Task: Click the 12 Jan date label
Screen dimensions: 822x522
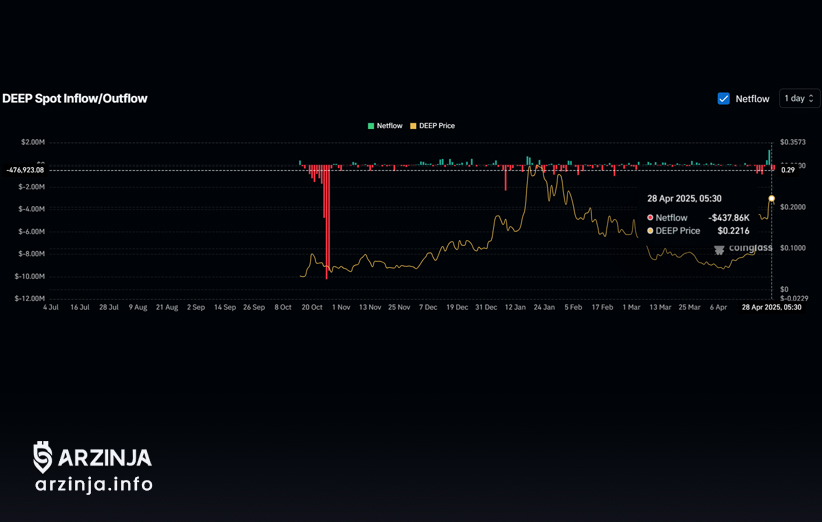Action: [x=515, y=307]
